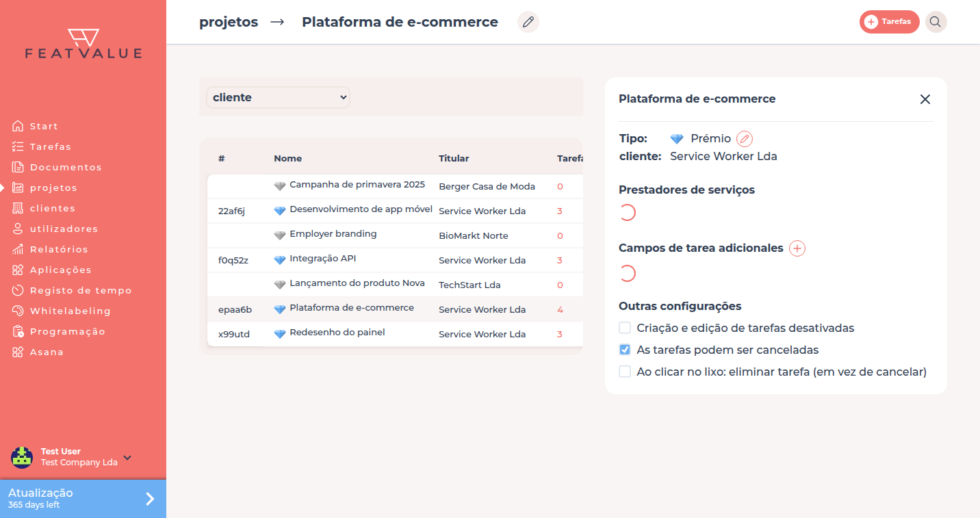Open Whitelabeling in the sidebar
Viewport: 980px width, 518px height.
point(70,311)
